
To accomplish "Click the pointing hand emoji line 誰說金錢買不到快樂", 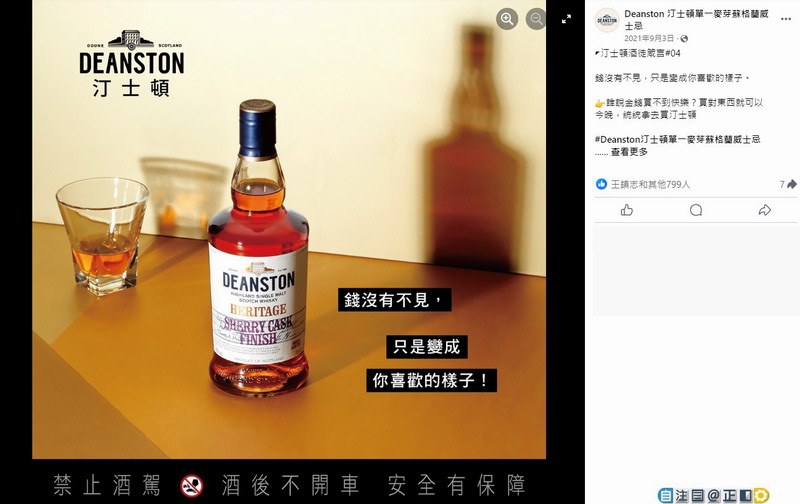I will coord(679,103).
